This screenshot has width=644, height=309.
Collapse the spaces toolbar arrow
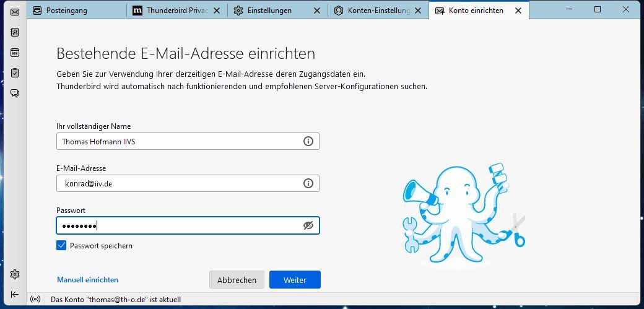15,294
